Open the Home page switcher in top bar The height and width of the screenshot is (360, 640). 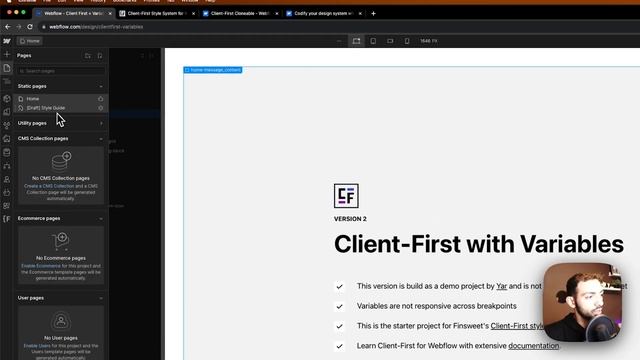[x=30, y=41]
